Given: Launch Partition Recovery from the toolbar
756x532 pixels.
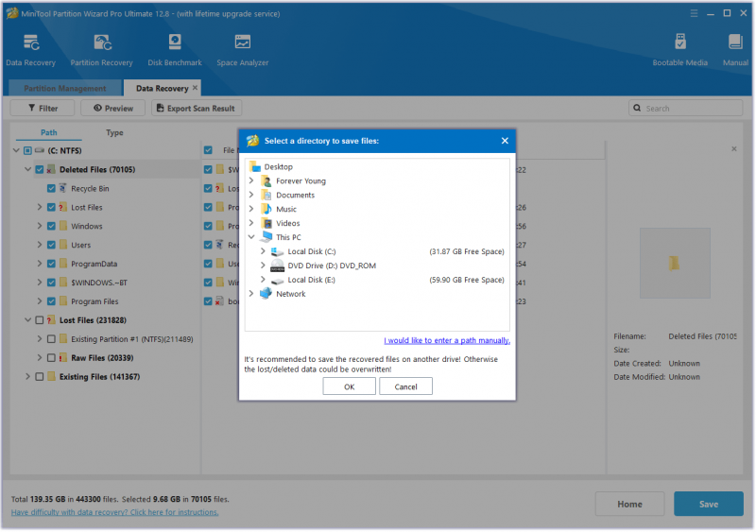Looking at the screenshot, I should pyautogui.click(x=102, y=43).
